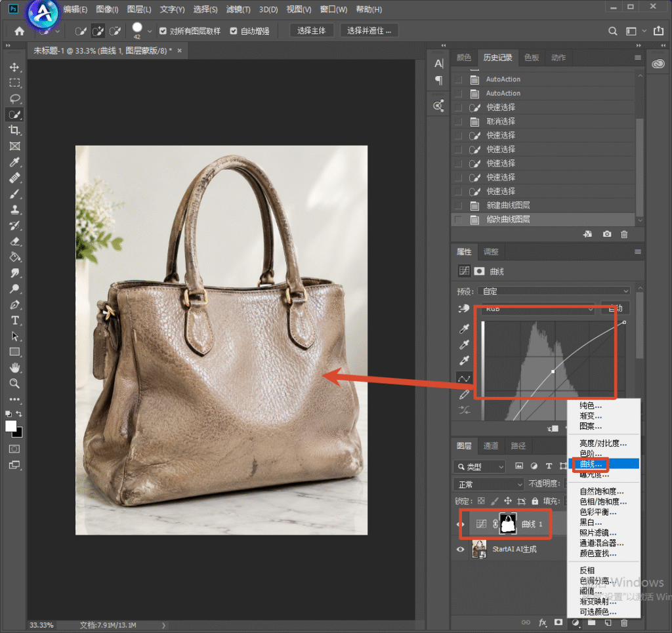The width and height of the screenshot is (672, 633).
Task: Switch to the 通道 tab
Action: point(491,446)
